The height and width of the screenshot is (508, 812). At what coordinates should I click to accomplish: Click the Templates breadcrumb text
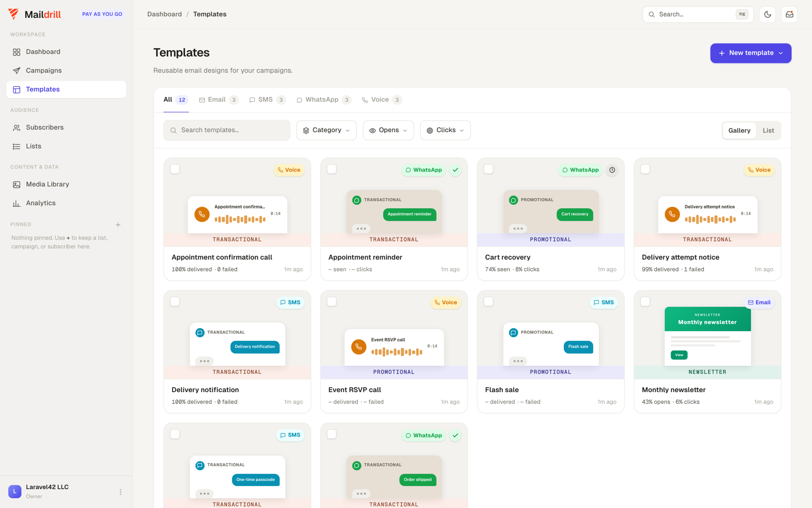pos(210,14)
